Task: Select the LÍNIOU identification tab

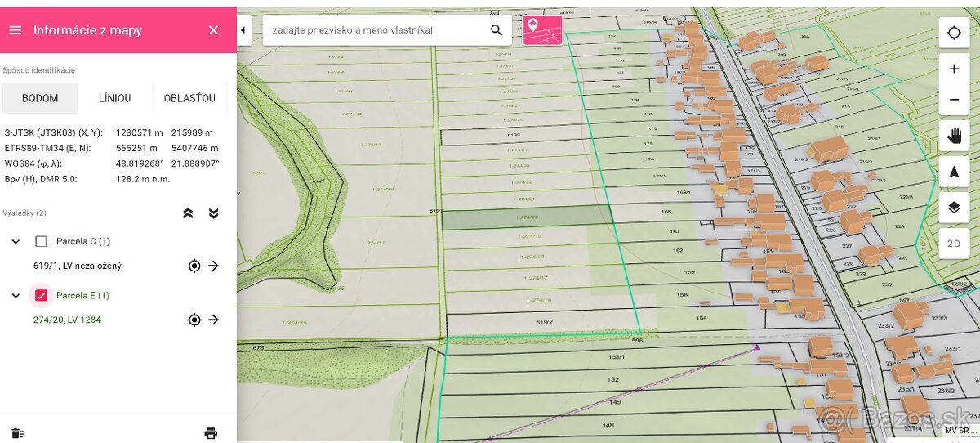Action: point(114,98)
